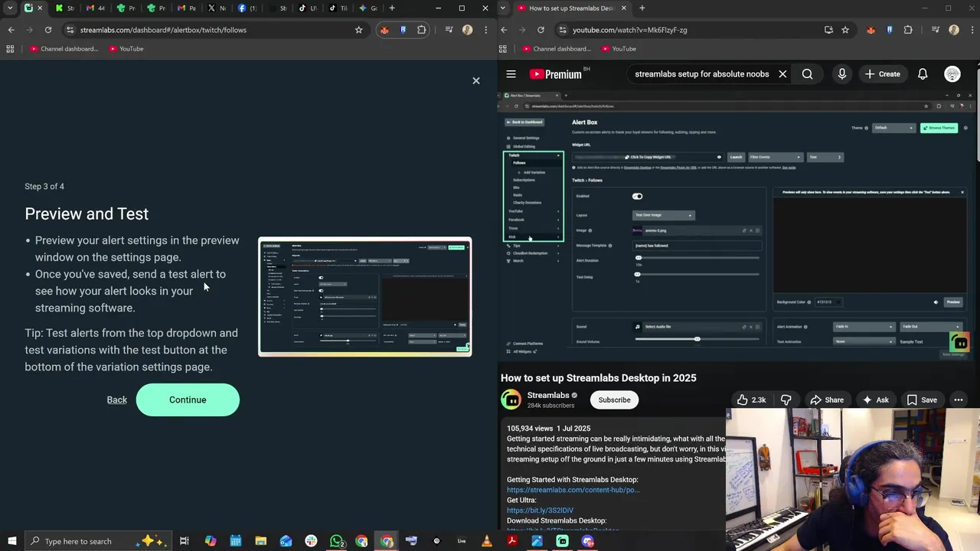Open the Streamlabs channel avatar
Viewport: 980px width, 551px height.
click(511, 399)
